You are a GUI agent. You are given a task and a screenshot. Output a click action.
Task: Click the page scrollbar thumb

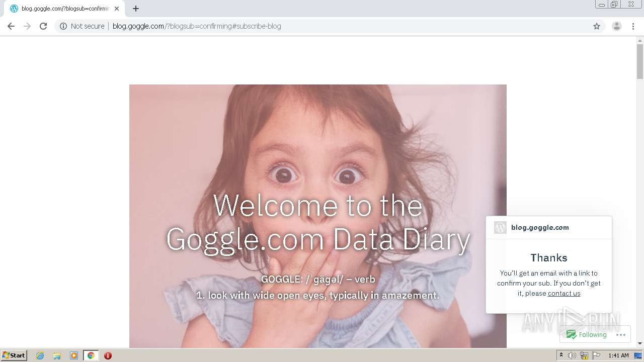pyautogui.click(x=640, y=61)
